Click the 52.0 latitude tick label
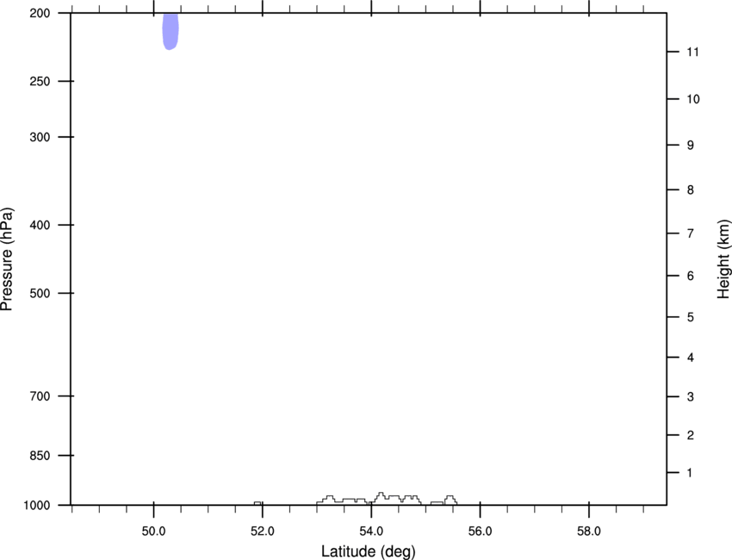This screenshot has width=732, height=560. (x=263, y=531)
